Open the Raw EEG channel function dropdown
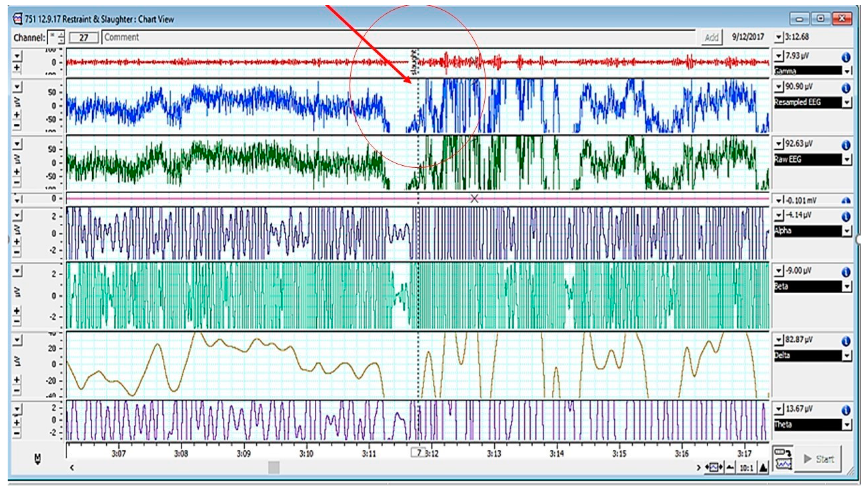 click(x=847, y=160)
